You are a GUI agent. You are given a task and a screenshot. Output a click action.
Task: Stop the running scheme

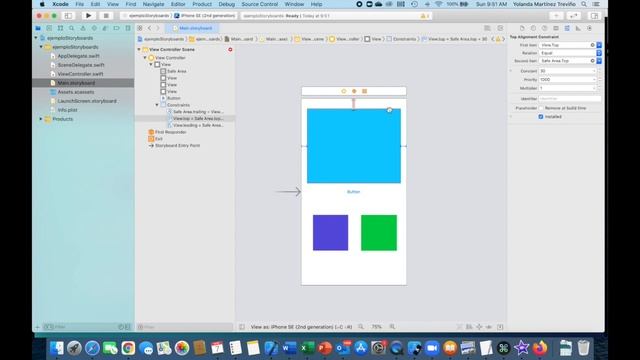106,16
